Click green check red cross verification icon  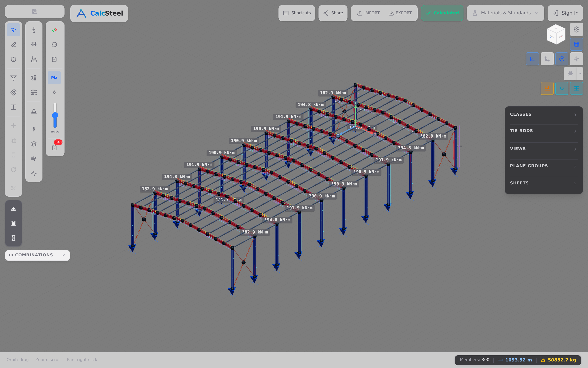[54, 30]
